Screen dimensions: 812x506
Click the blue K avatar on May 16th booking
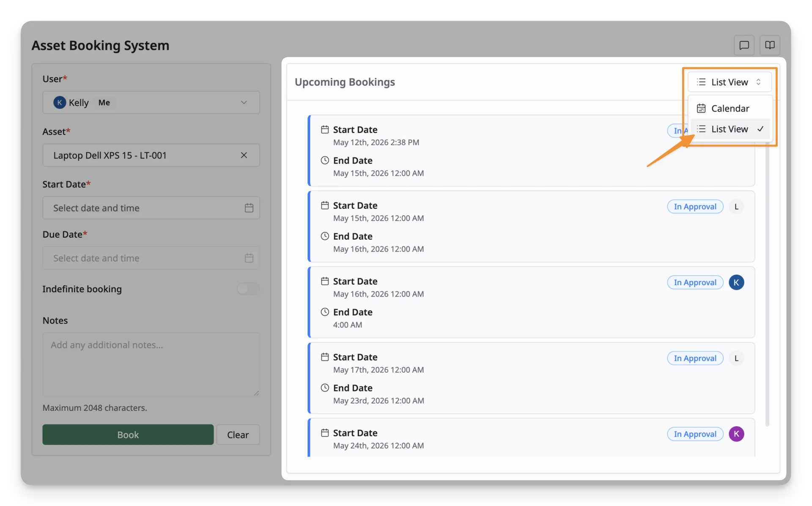pos(736,282)
